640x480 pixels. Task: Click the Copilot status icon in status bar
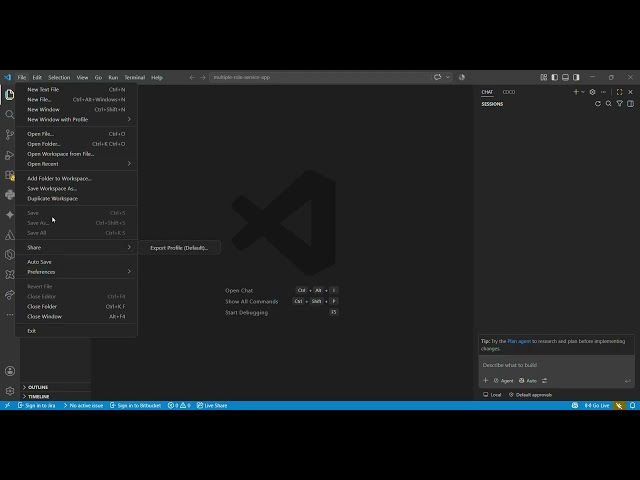tap(575, 405)
